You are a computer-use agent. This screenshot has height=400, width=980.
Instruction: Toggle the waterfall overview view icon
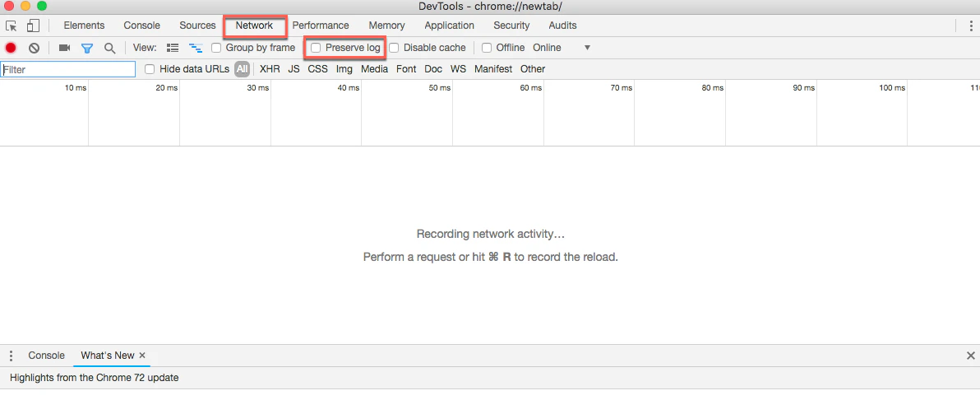[x=196, y=48]
